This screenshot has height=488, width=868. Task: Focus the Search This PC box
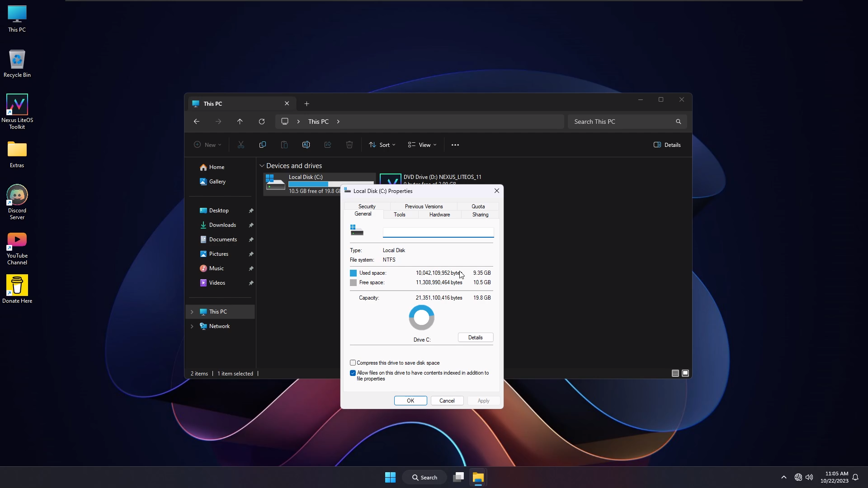click(627, 122)
